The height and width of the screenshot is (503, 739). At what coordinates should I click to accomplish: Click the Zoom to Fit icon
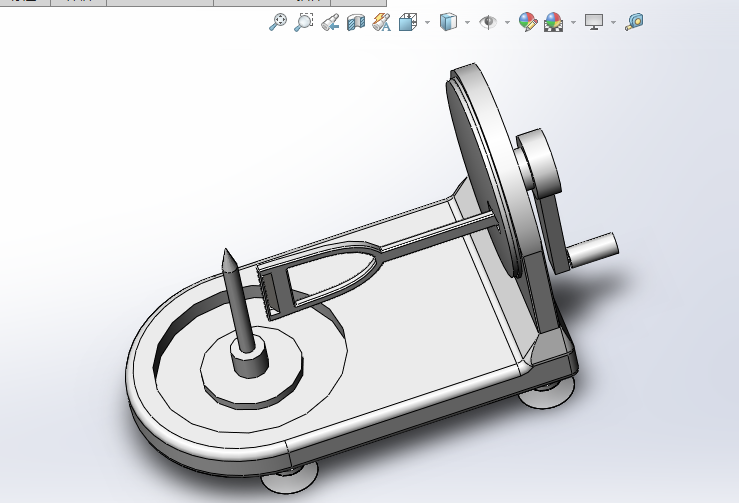pyautogui.click(x=278, y=21)
